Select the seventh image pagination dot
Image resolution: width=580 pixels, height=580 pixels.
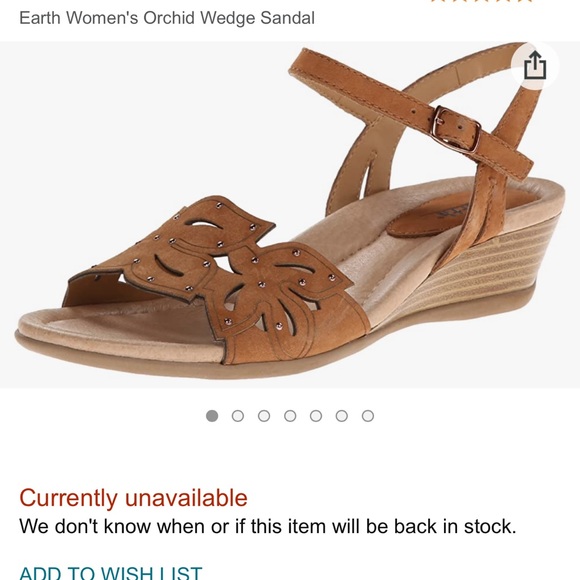[x=368, y=416]
